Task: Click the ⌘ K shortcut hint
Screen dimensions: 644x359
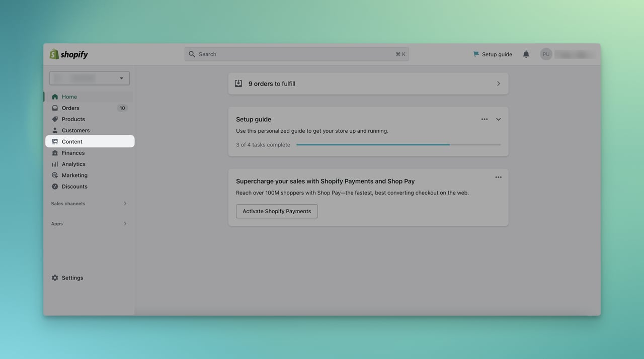Action: (400, 54)
